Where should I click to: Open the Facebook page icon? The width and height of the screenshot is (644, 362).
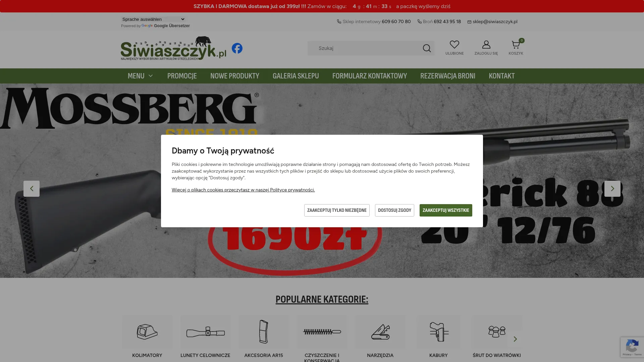pos(237,48)
